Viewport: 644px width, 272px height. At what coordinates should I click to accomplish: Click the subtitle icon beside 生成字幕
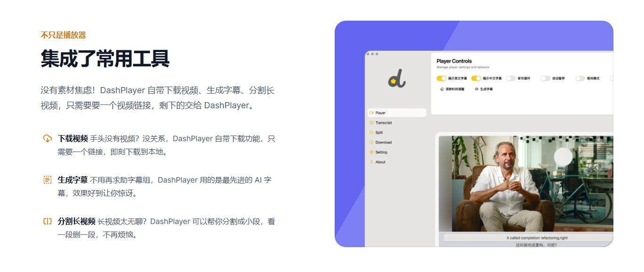(47, 180)
